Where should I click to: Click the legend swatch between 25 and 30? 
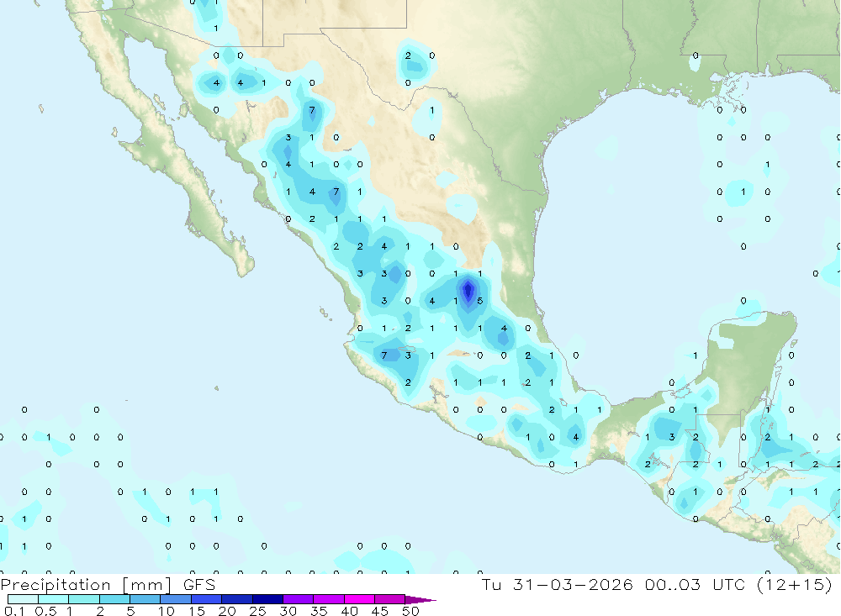pyautogui.click(x=267, y=599)
